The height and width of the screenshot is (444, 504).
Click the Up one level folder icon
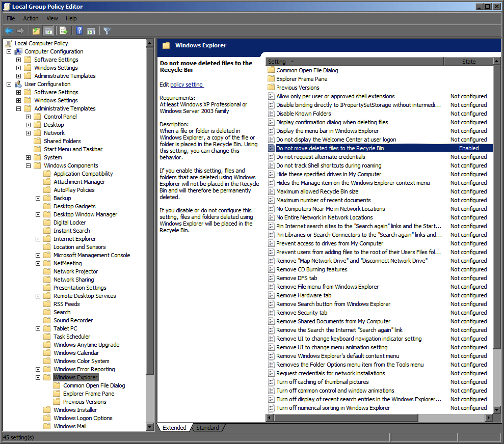[36, 31]
